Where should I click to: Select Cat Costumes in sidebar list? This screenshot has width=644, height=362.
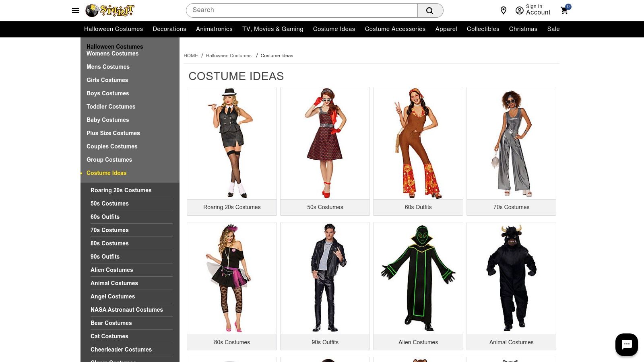[x=109, y=336]
